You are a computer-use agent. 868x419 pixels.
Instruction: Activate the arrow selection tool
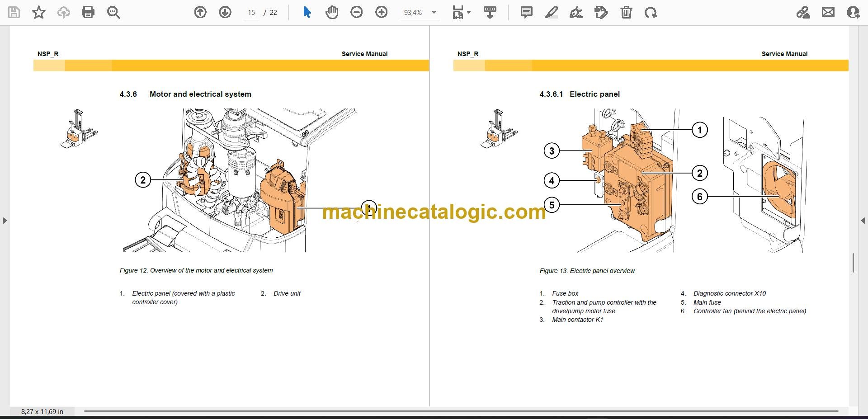pos(307,12)
